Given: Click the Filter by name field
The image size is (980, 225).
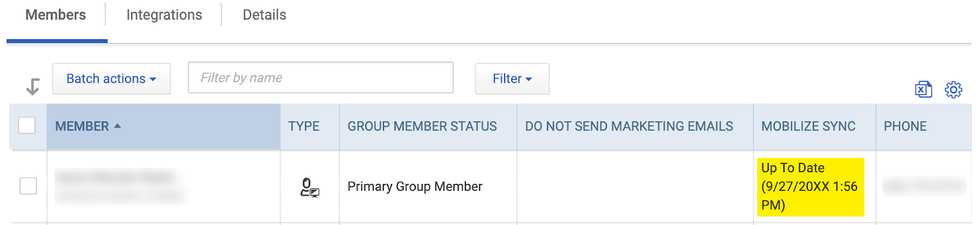Looking at the screenshot, I should [x=320, y=77].
